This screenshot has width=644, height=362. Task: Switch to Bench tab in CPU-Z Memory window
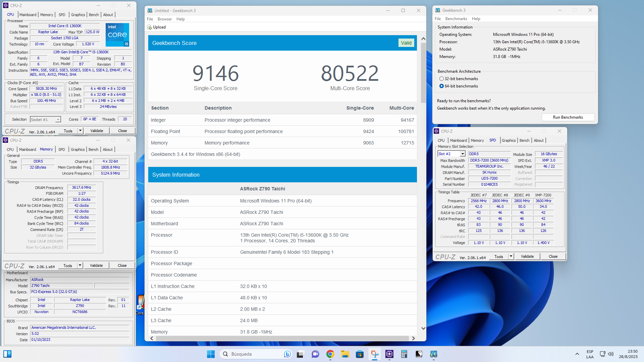94,149
